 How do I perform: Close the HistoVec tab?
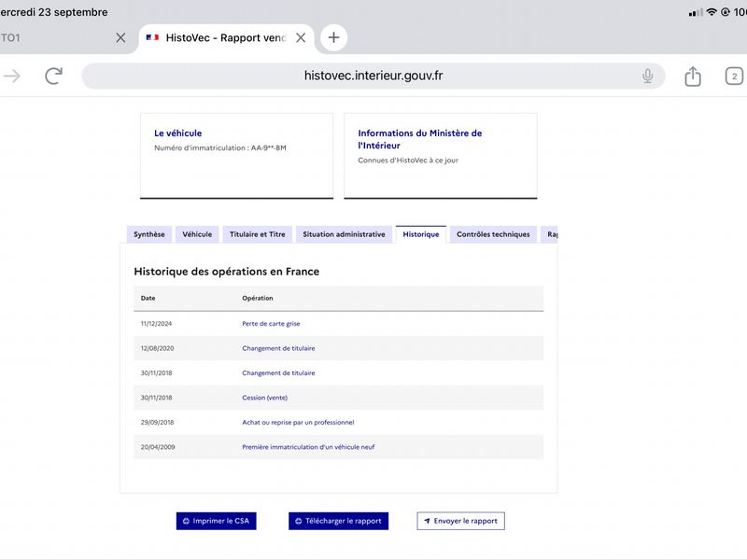(x=301, y=37)
